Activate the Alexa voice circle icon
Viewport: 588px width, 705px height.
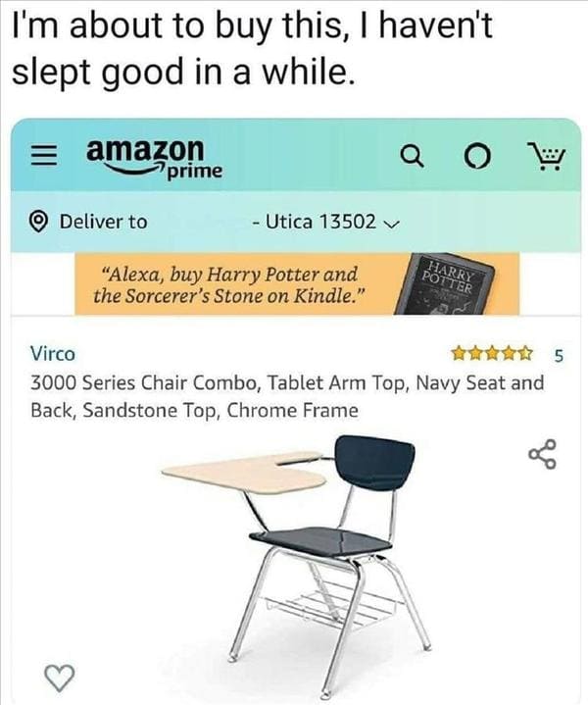[475, 158]
